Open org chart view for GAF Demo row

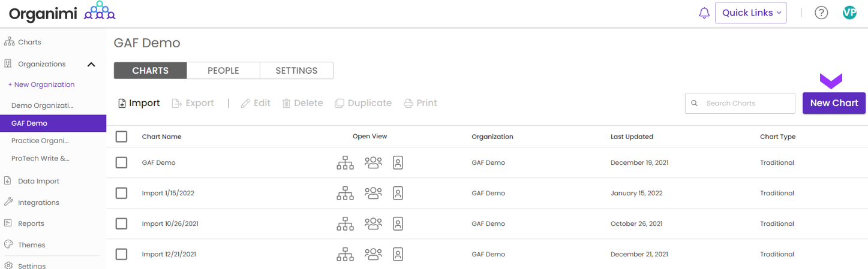(x=345, y=162)
